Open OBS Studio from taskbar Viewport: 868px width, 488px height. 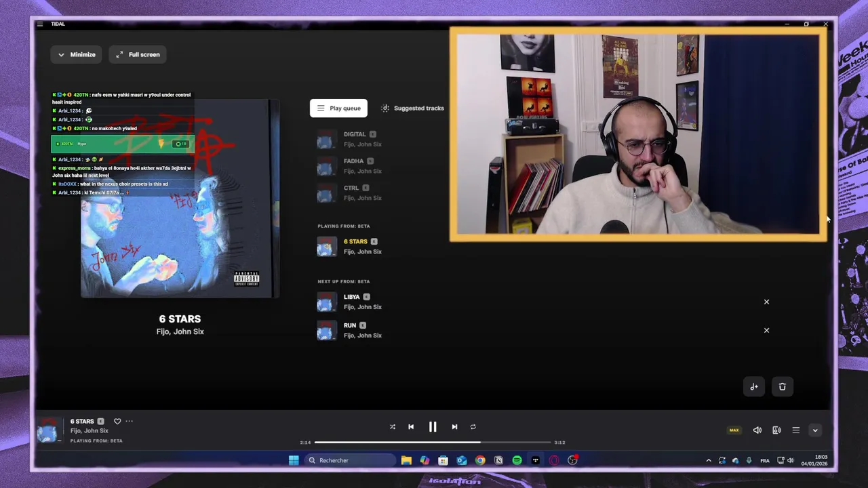572,460
